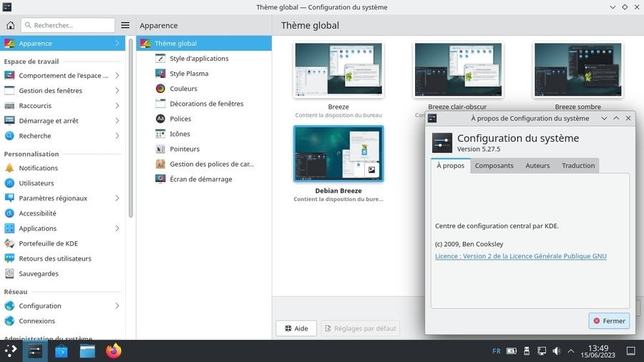Open the volume control in tray
644x362 pixels.
click(x=557, y=351)
